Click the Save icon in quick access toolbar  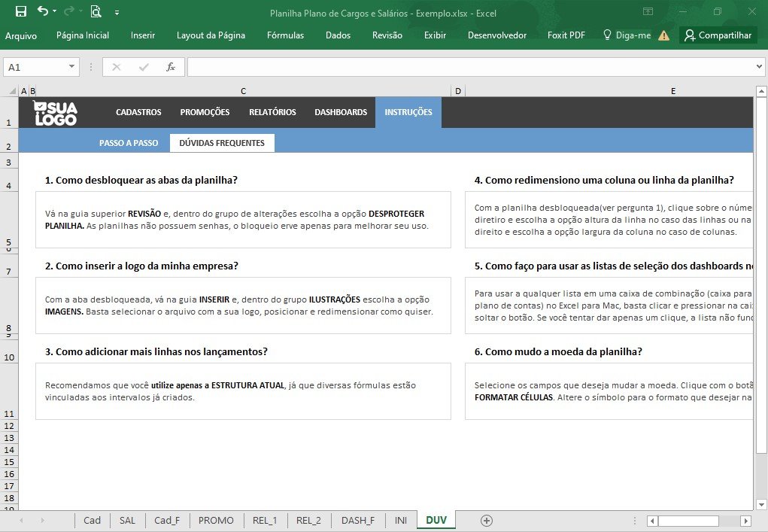pos(21,11)
